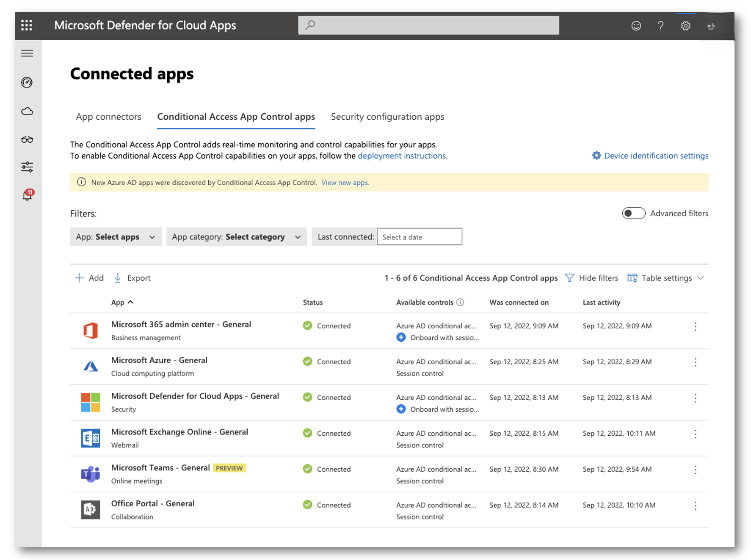The image size is (751, 560).
Task: Open the Alerts bell icon with badge
Action: click(27, 195)
